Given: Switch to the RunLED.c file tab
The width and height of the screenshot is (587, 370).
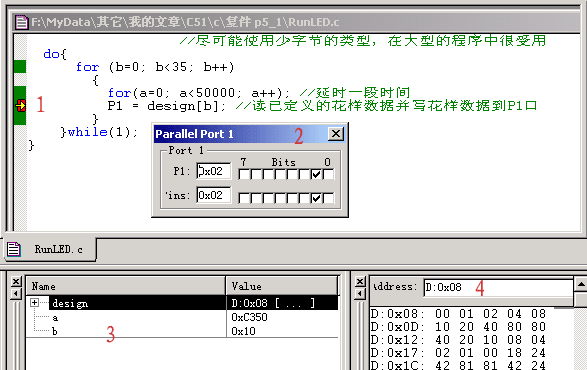Looking at the screenshot, I should click(x=50, y=249).
